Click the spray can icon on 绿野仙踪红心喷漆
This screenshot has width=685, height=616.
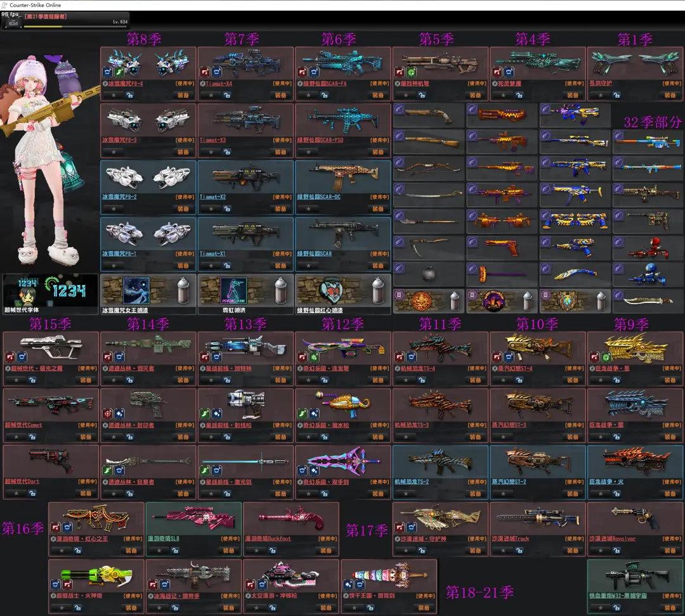click(378, 290)
